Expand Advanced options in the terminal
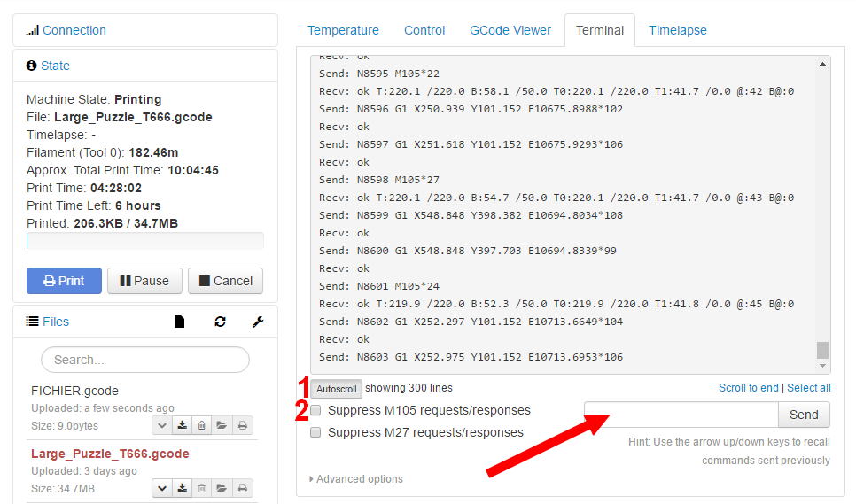The image size is (856, 504). 355,479
